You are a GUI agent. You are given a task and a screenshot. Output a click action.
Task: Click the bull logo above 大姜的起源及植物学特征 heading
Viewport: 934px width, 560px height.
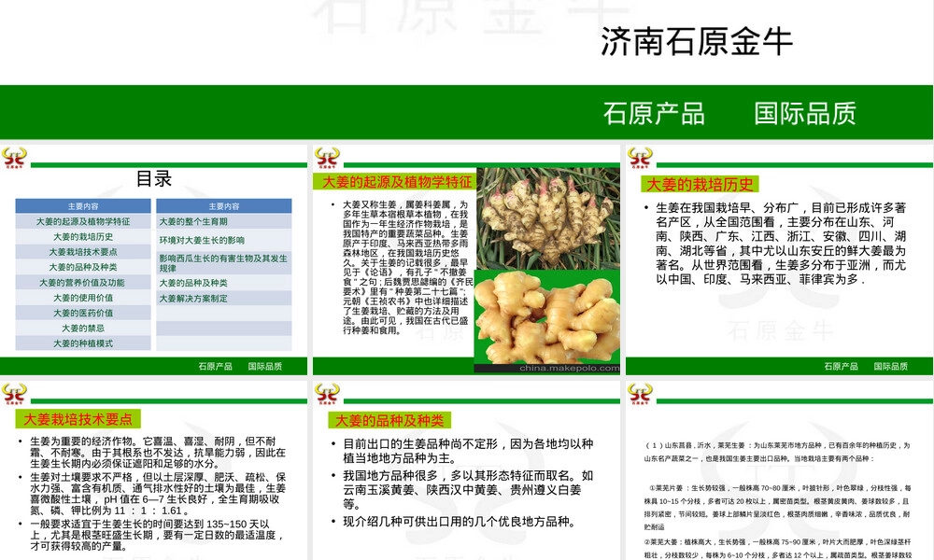[327, 158]
